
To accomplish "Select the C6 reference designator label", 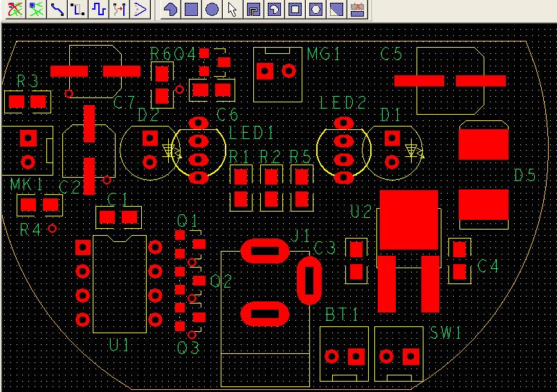I will coord(227,115).
